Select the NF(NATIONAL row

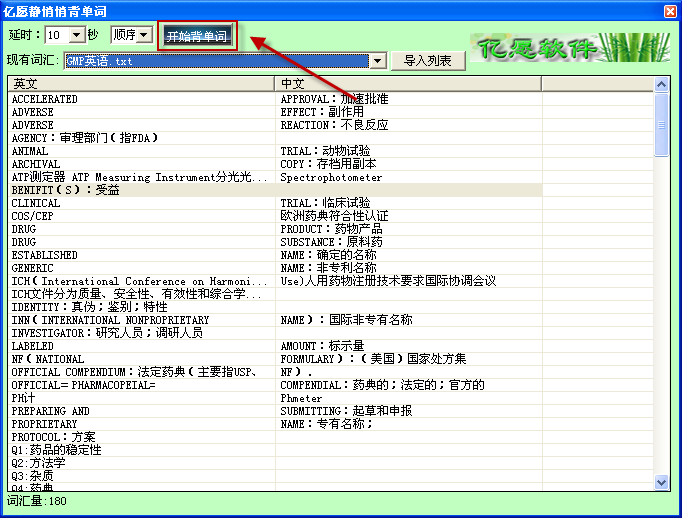point(276,359)
